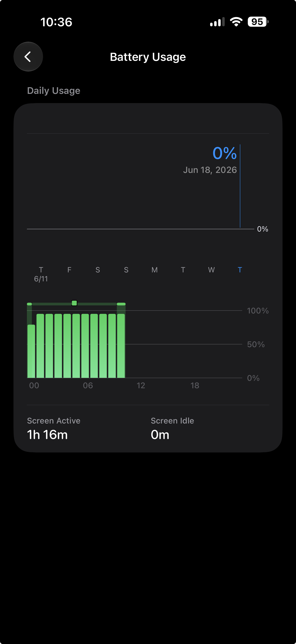Tap the Screen Active 1h 16m stat
The height and width of the screenshot is (644, 296).
click(54, 428)
